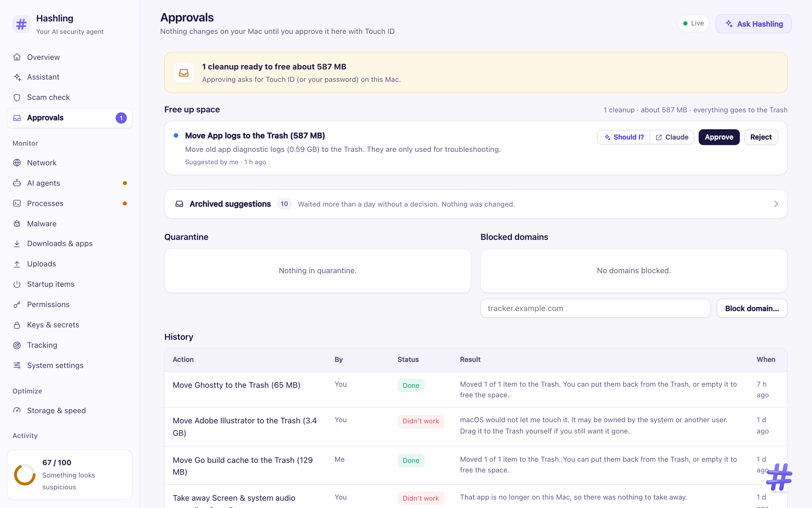
Task: Open Processes terminal icon
Action: [17, 203]
